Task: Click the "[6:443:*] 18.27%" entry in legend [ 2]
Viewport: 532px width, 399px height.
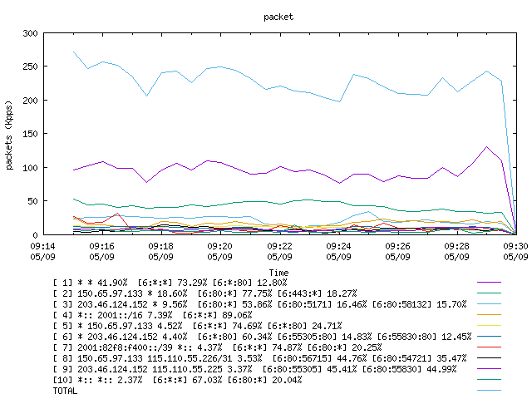Action: [x=318, y=293]
